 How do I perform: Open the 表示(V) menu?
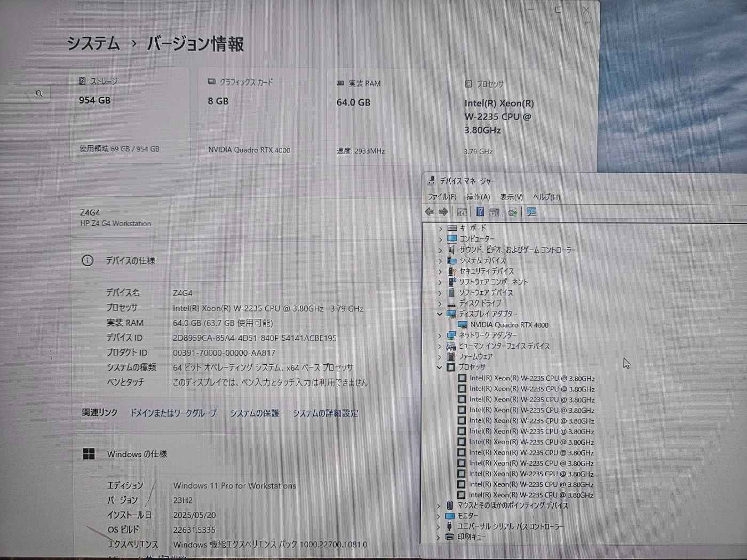pos(511,197)
